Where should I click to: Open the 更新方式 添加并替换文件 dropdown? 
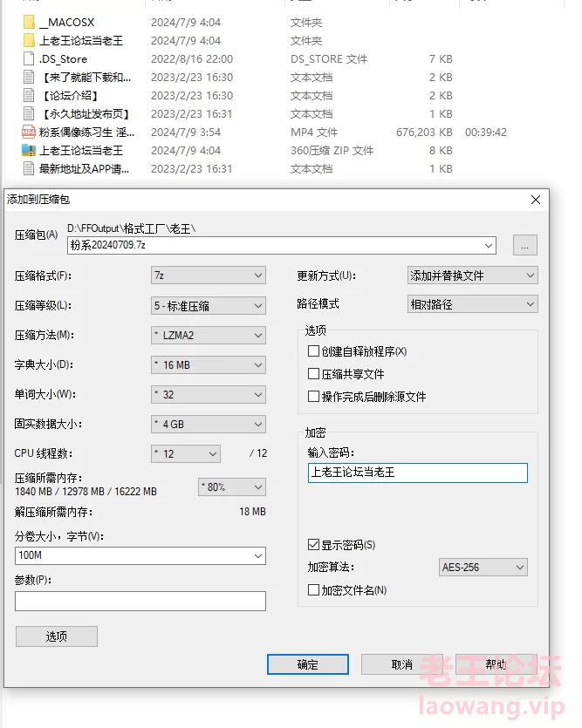coord(473,276)
